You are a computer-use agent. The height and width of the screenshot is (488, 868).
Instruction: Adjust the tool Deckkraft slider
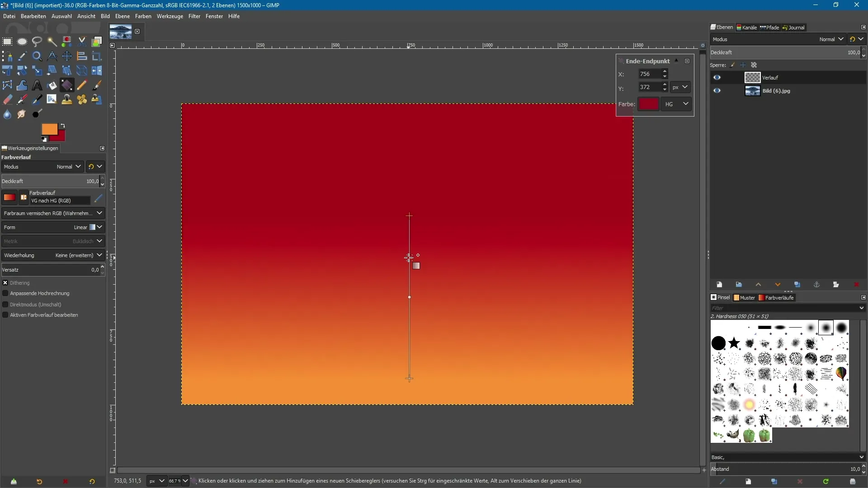pyautogui.click(x=50, y=181)
